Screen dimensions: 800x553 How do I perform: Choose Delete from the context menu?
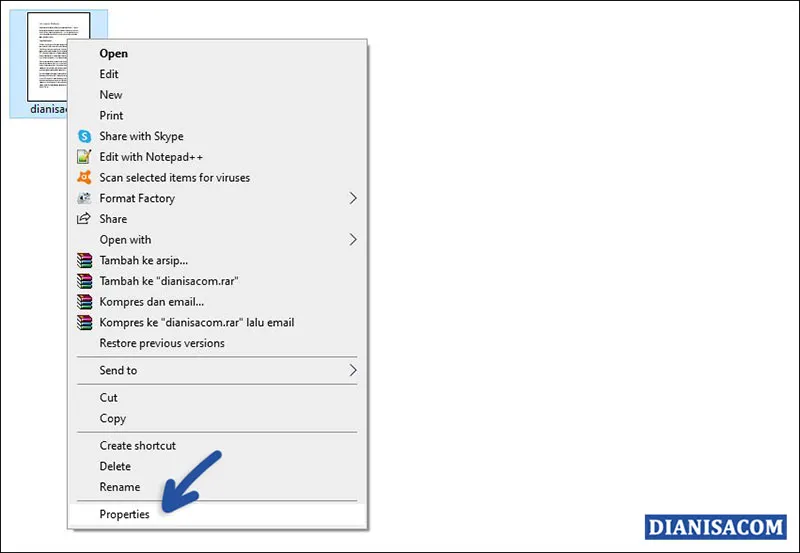coord(217,466)
